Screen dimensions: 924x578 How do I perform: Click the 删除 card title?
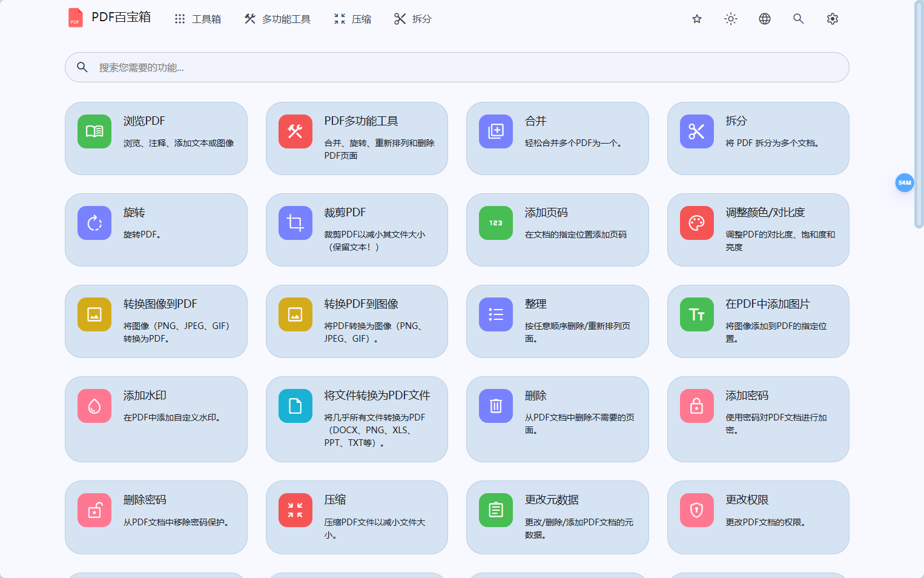(x=535, y=396)
